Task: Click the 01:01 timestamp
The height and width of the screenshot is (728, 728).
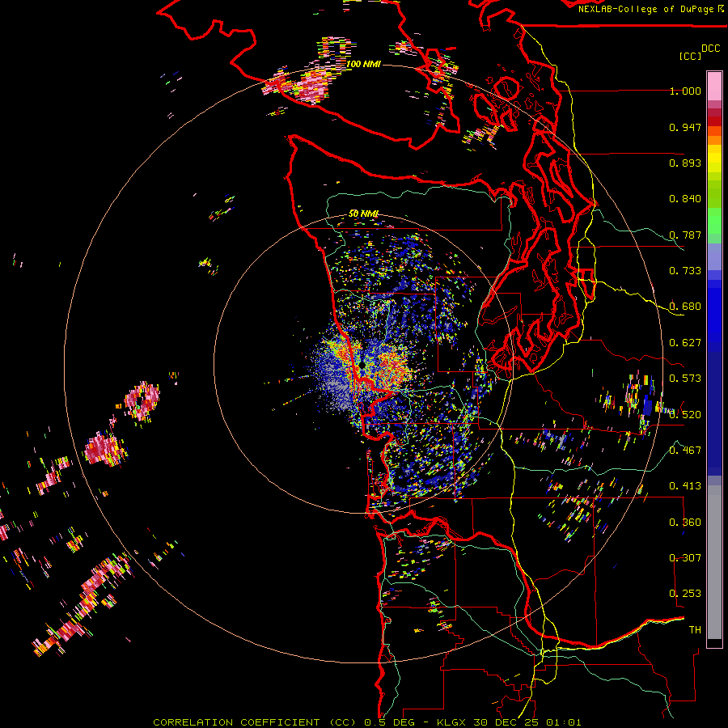Action: tap(564, 722)
